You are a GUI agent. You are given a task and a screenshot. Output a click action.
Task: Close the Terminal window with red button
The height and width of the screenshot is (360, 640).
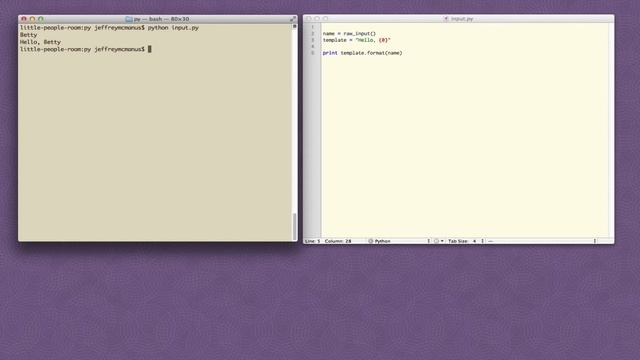pos(24,19)
